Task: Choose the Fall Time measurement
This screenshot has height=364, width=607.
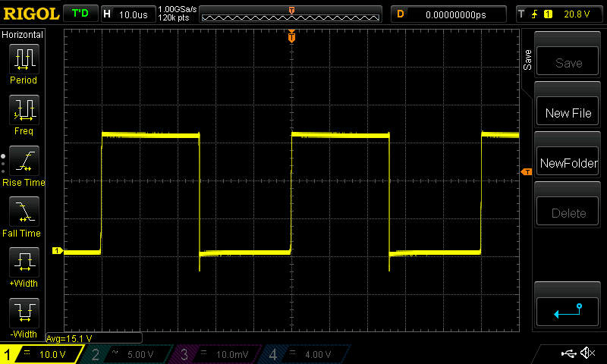Action: (24, 215)
